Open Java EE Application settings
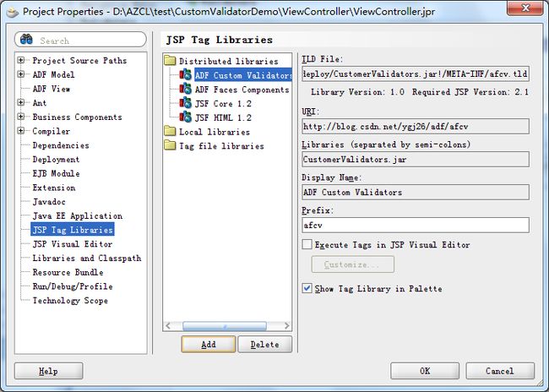 78,215
